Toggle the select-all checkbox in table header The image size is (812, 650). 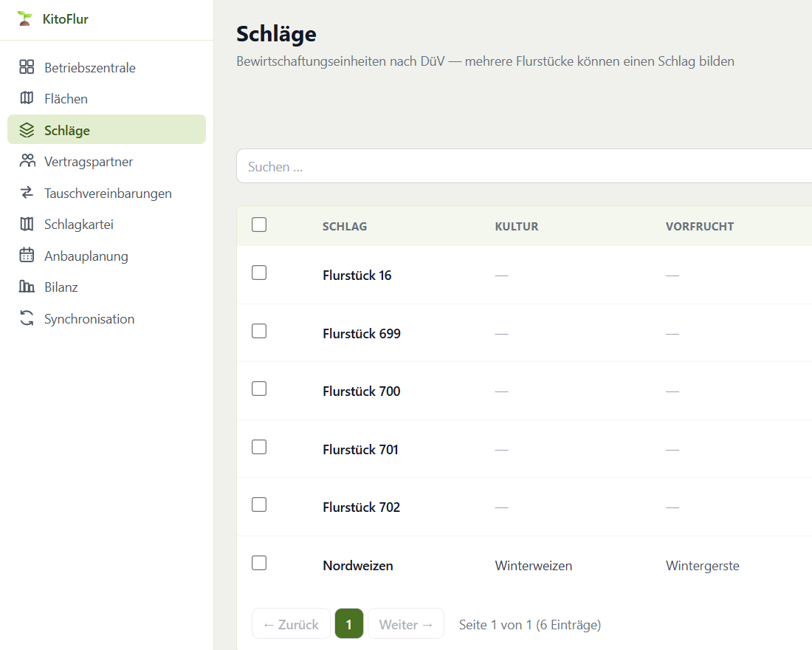click(x=259, y=225)
